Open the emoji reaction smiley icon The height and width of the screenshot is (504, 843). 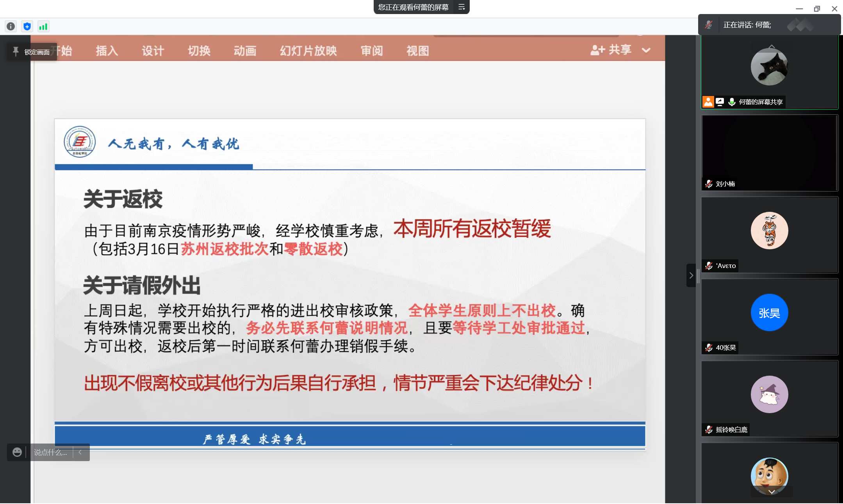click(x=17, y=452)
